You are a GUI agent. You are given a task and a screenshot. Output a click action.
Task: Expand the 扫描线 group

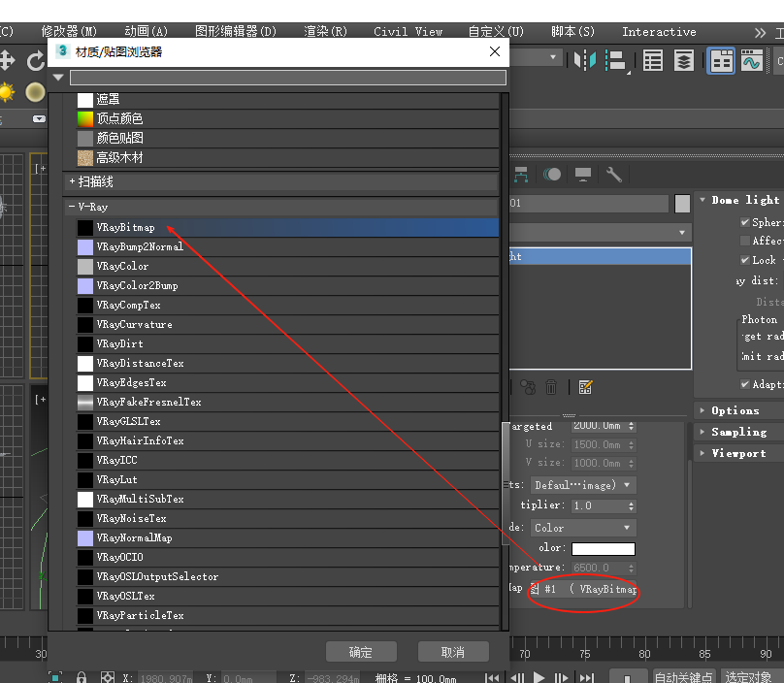(x=72, y=181)
